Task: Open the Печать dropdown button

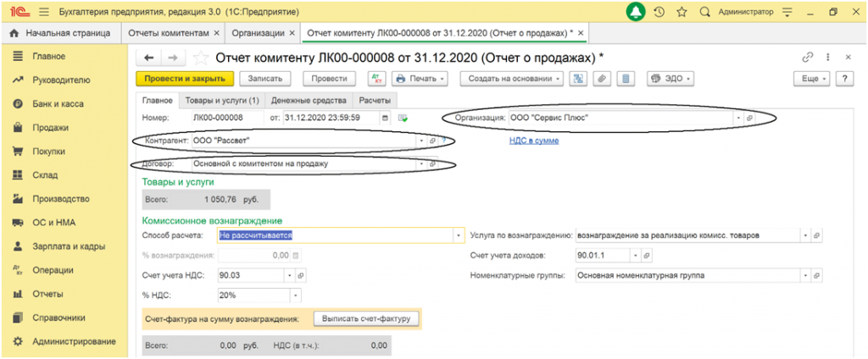Action: click(420, 79)
